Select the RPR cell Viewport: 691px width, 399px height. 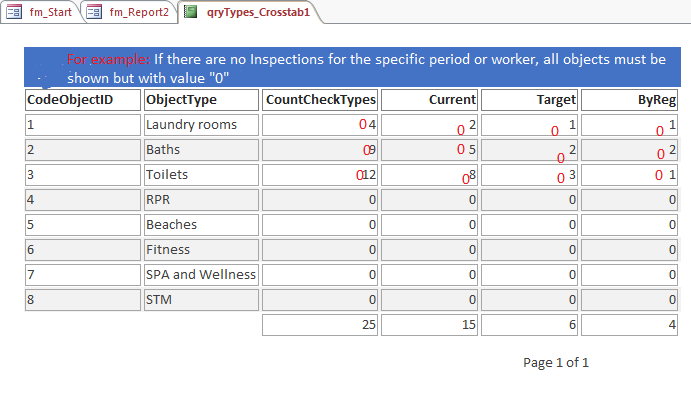click(x=201, y=200)
